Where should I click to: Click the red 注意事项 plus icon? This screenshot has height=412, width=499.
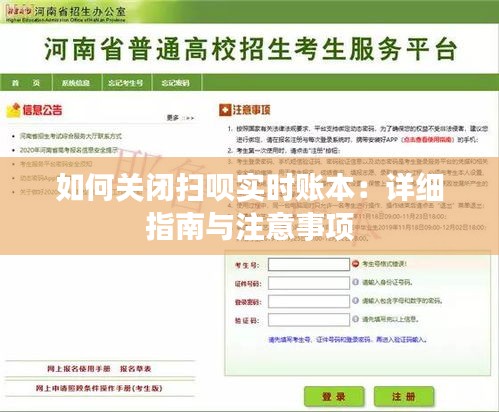pyautogui.click(x=225, y=110)
